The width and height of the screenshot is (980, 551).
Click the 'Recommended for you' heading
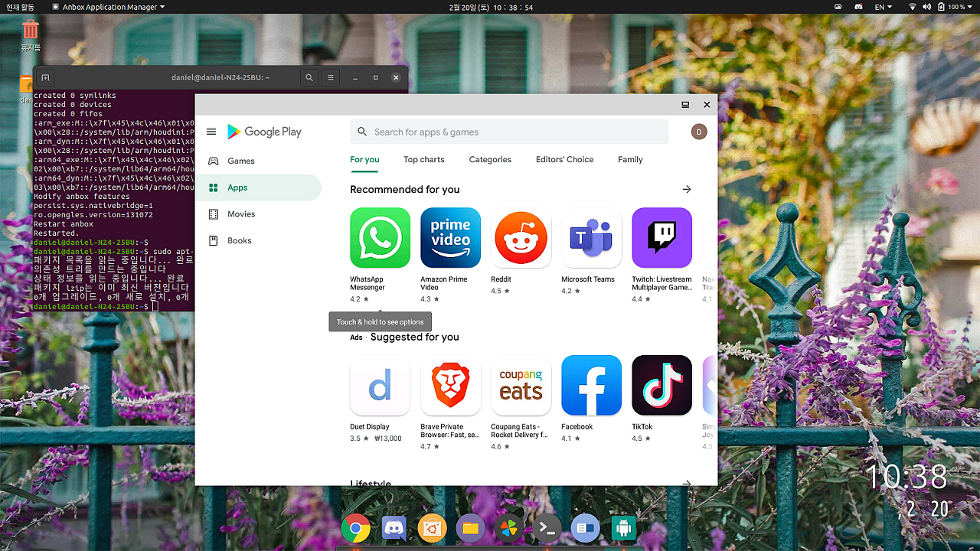pyautogui.click(x=405, y=189)
